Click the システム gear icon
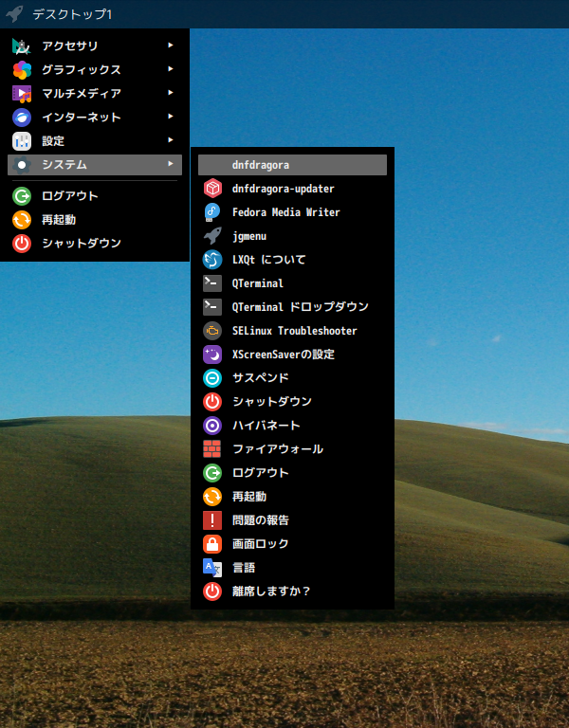The height and width of the screenshot is (728, 569). pyautogui.click(x=22, y=164)
